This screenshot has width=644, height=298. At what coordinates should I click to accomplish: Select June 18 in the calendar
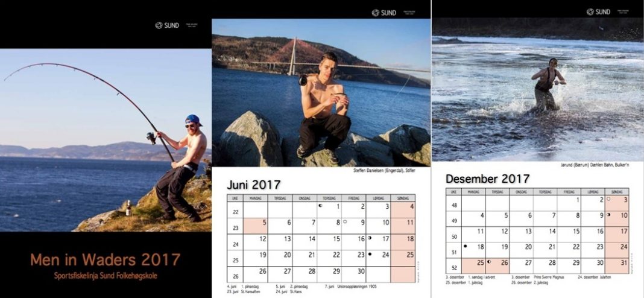pyautogui.click(x=403, y=242)
